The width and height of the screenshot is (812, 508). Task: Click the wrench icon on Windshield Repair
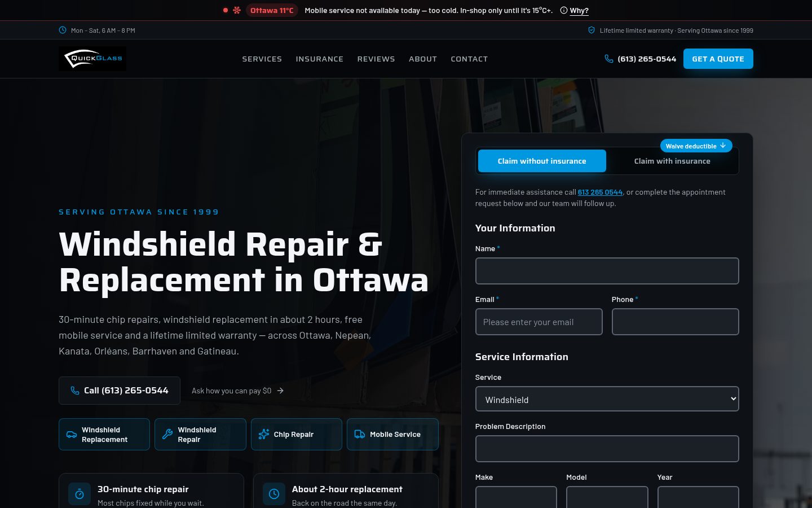pos(167,435)
